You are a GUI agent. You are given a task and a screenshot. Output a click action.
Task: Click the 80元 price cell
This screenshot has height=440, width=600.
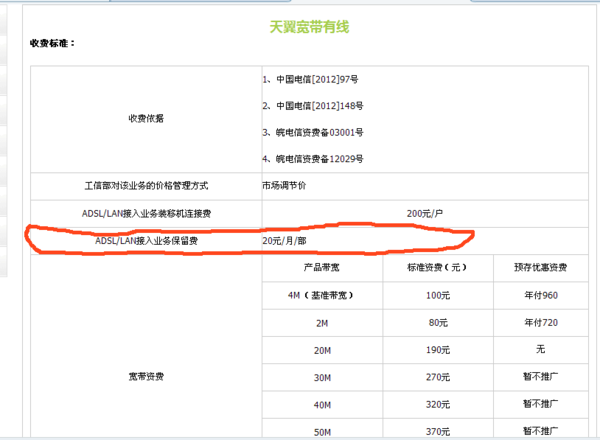pyautogui.click(x=438, y=323)
